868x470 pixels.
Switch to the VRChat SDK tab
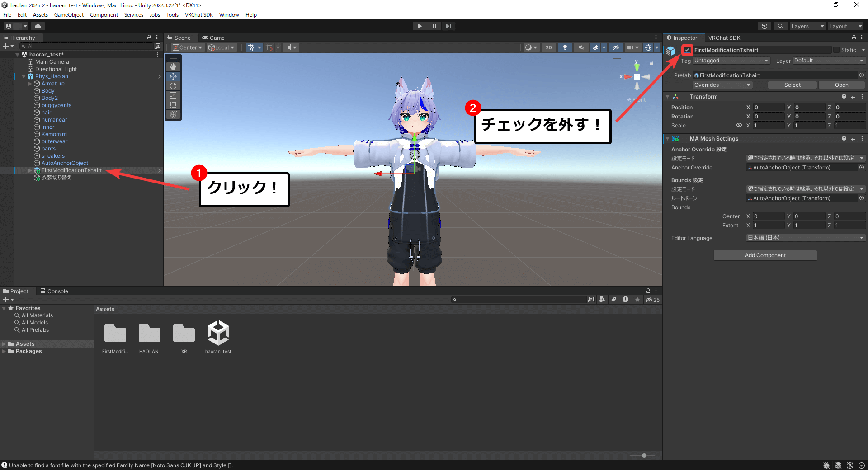pos(724,38)
